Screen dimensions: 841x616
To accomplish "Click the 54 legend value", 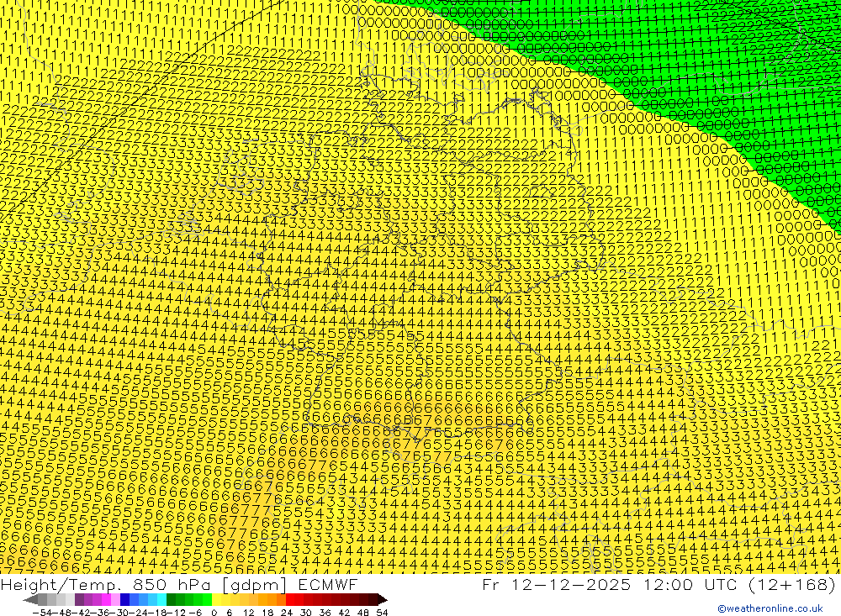I will (x=382, y=613).
